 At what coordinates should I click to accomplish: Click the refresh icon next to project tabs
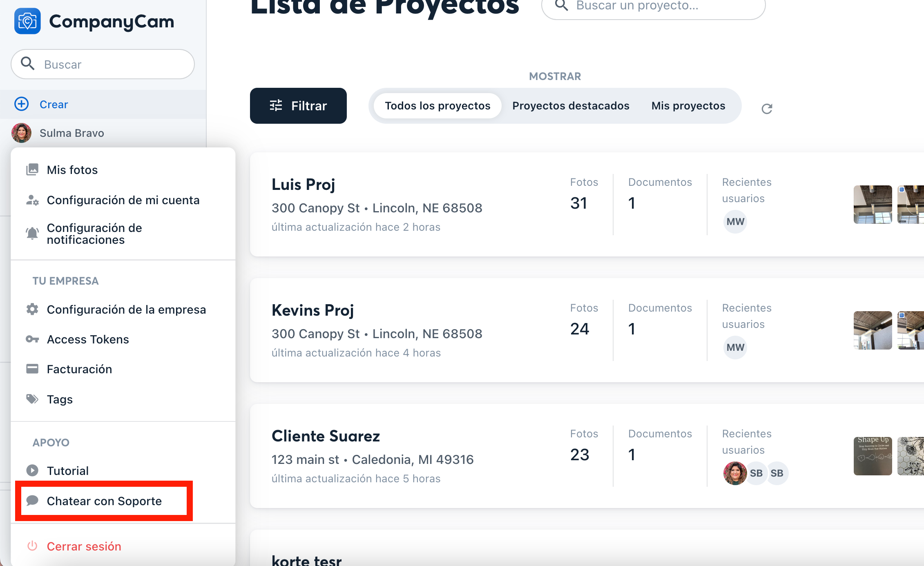(x=767, y=109)
